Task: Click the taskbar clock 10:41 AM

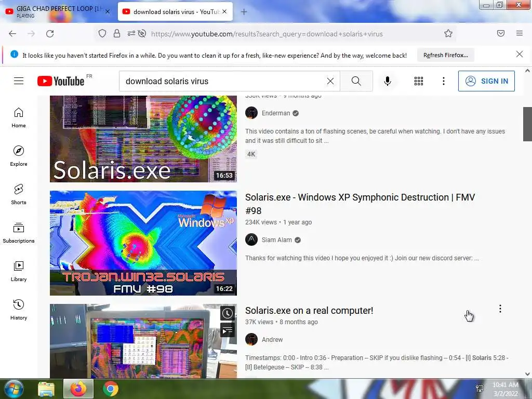Action: [x=506, y=389]
